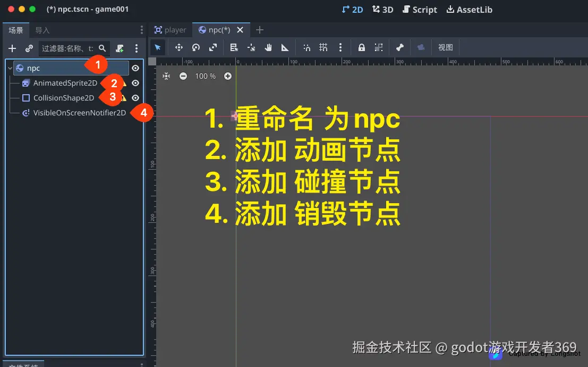Toggle visibility of CollisionShape2D node
This screenshot has height=367, width=588.
tap(135, 98)
